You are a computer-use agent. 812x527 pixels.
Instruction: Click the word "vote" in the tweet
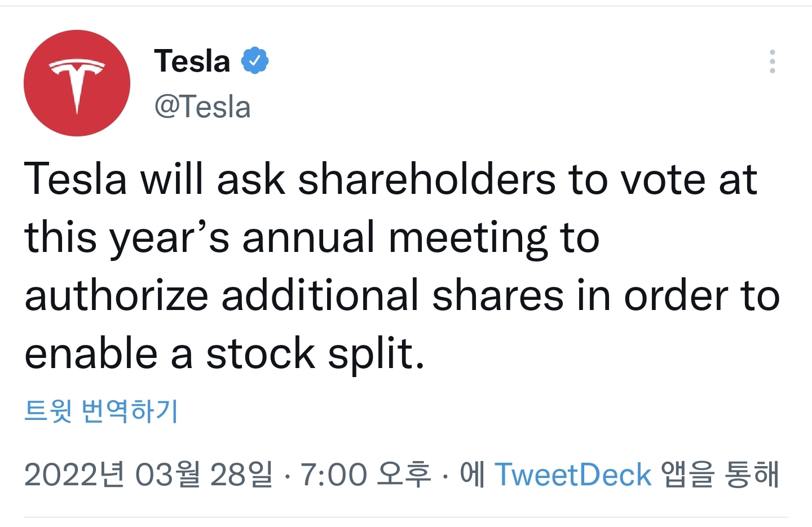click(663, 180)
